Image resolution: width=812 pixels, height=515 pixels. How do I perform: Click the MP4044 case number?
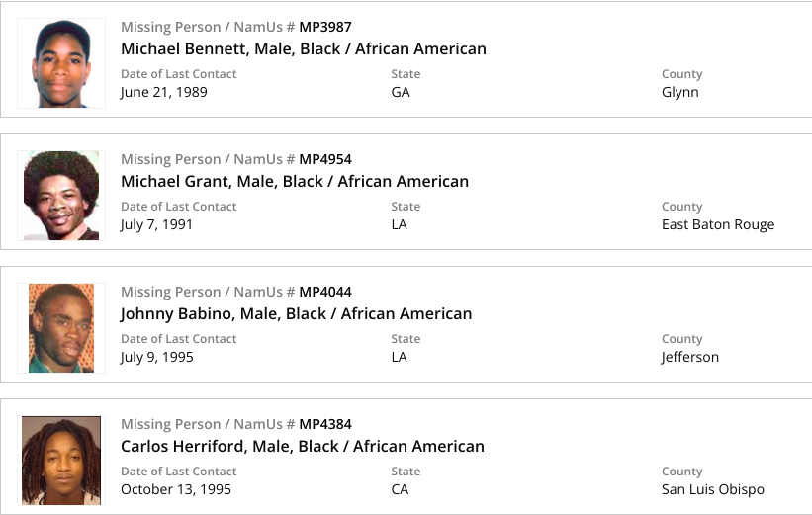325,292
